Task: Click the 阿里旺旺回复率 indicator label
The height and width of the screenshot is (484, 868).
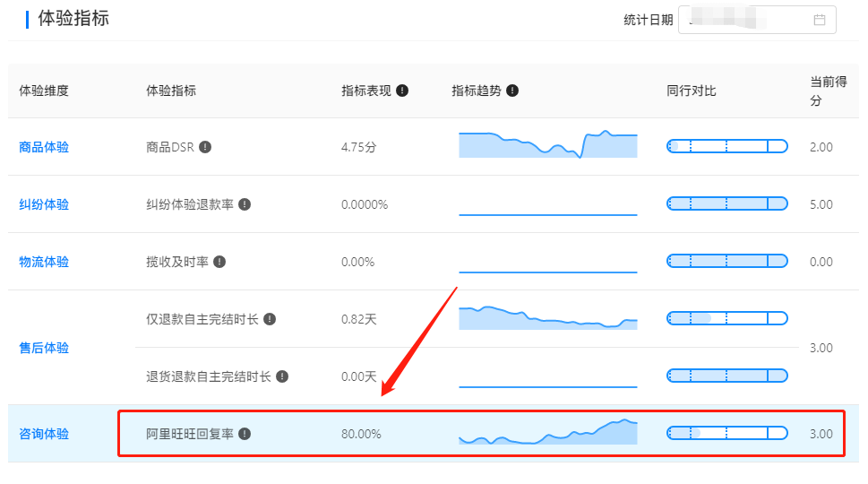Action: 190,434
